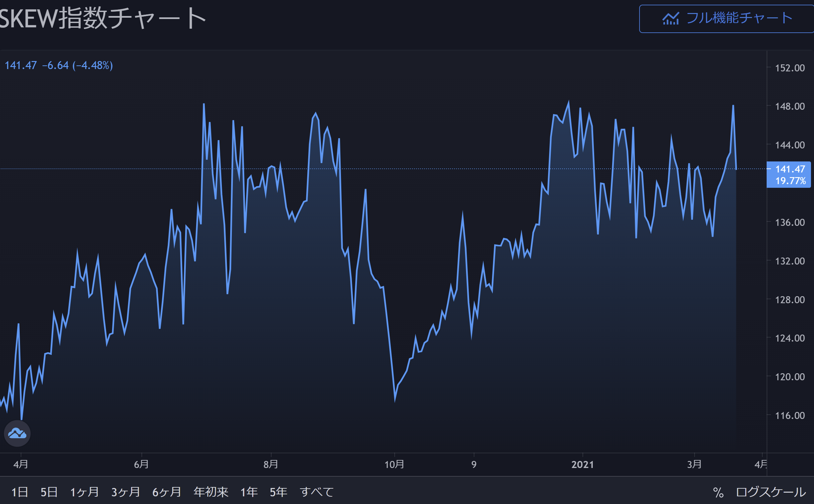Screen dimensions: 814x504
Task: Click the 10月 time axis label
Action: (x=394, y=464)
